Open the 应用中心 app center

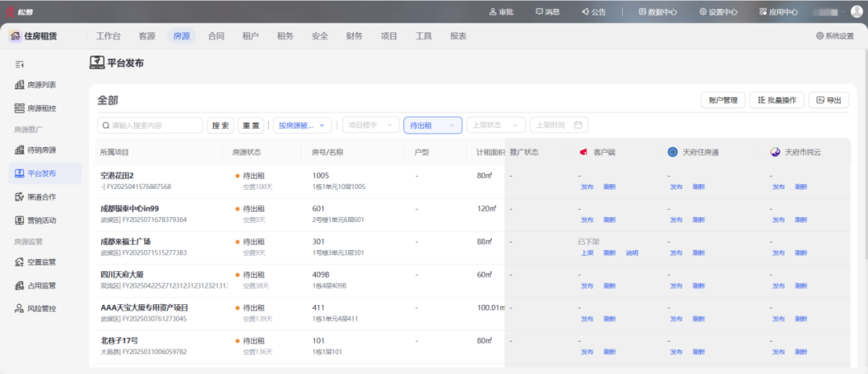(778, 11)
